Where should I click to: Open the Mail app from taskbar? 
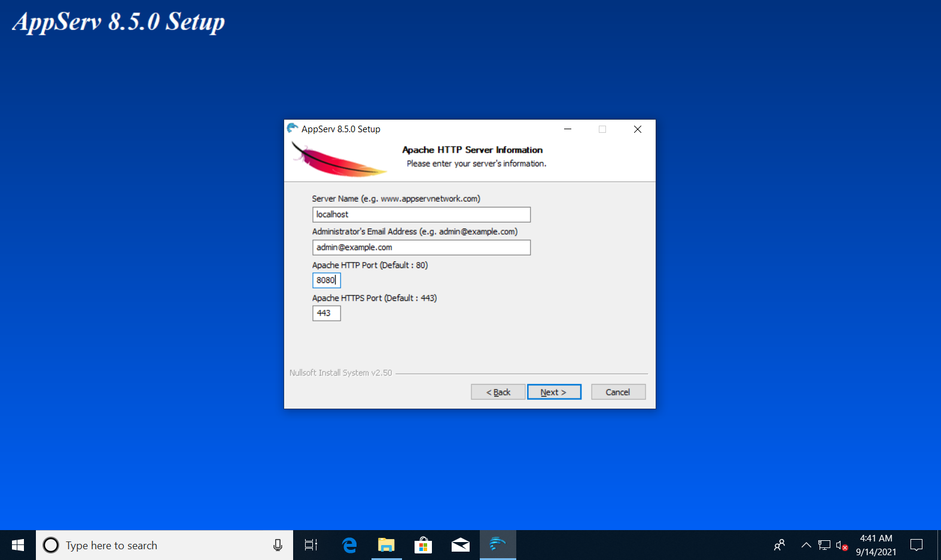[460, 545]
